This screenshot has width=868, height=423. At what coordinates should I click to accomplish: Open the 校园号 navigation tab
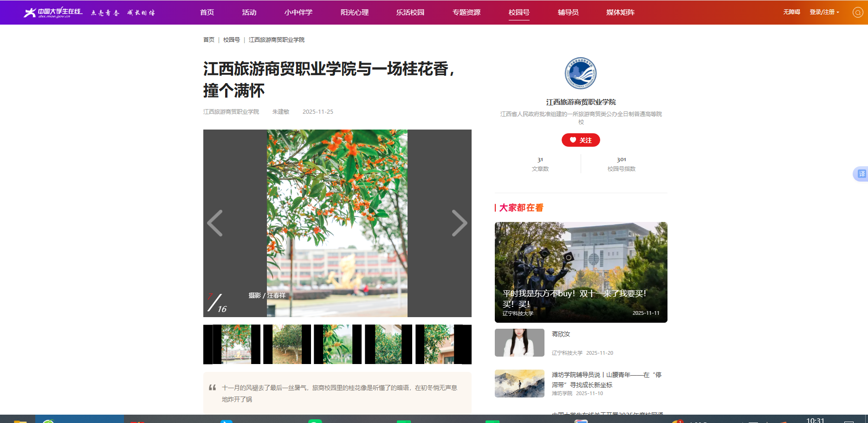tap(519, 13)
